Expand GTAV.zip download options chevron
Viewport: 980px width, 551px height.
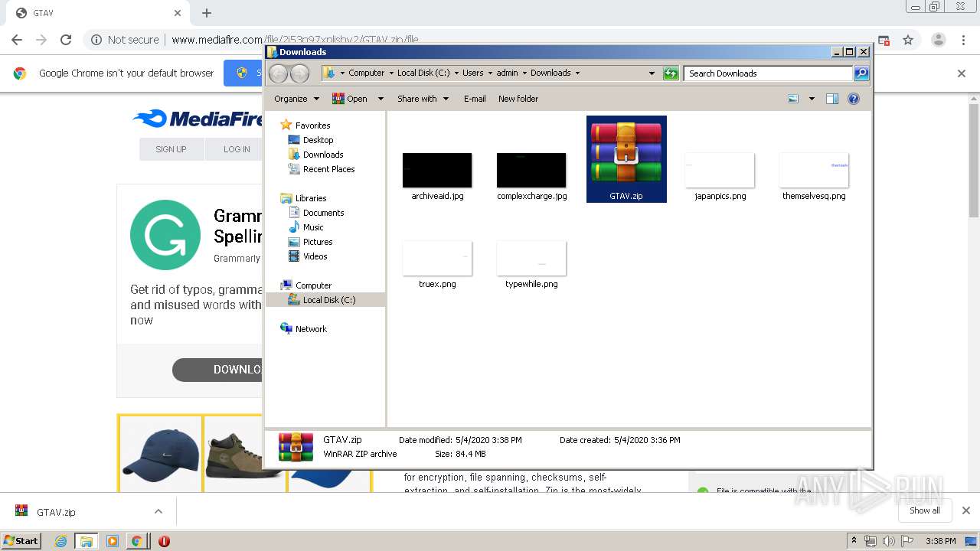pyautogui.click(x=158, y=512)
